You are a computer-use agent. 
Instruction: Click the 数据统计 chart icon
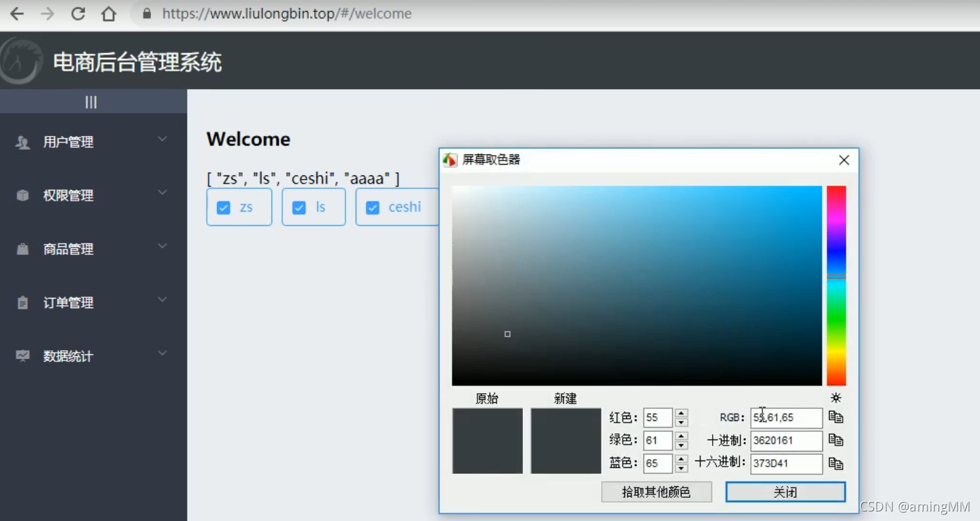23,356
